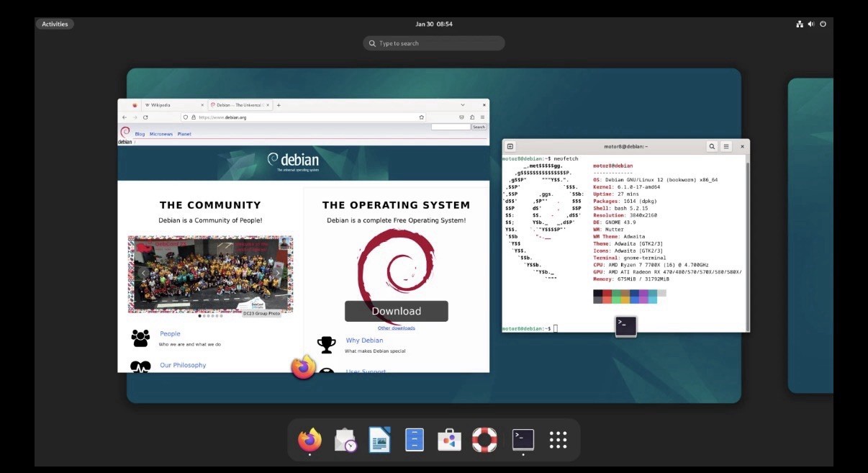Open new tab in the terminal window
This screenshot has width=868, height=473.
point(510,146)
